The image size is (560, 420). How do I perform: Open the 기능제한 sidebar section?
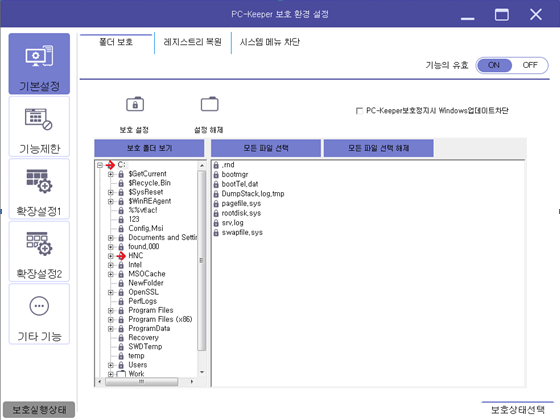click(39, 126)
